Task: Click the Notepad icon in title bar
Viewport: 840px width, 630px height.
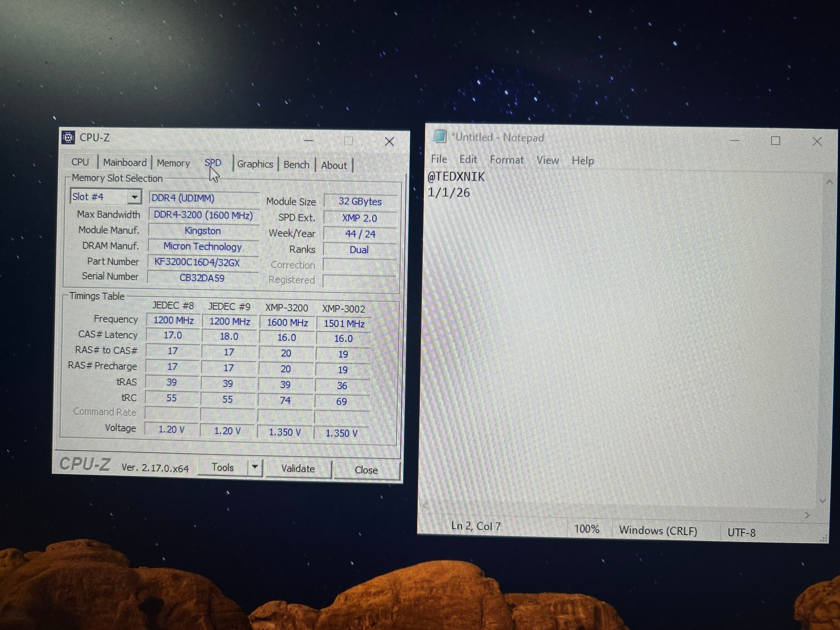Action: [440, 136]
